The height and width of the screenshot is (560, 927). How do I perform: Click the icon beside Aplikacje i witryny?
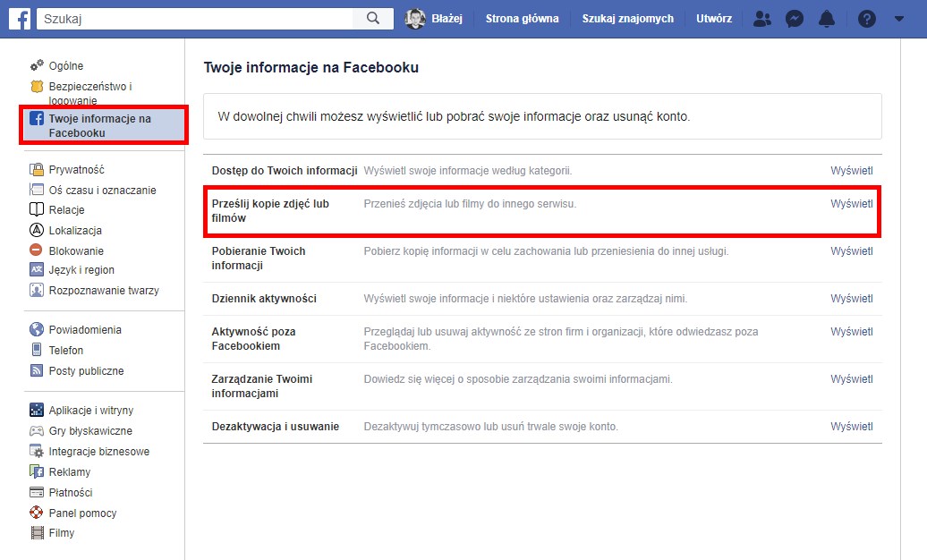tap(37, 410)
